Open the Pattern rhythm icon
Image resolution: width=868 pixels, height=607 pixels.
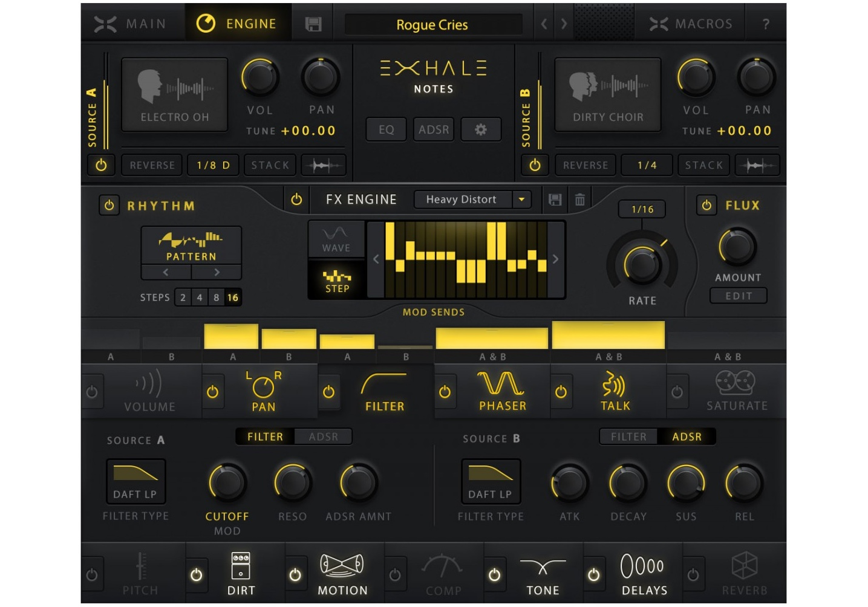tap(191, 245)
